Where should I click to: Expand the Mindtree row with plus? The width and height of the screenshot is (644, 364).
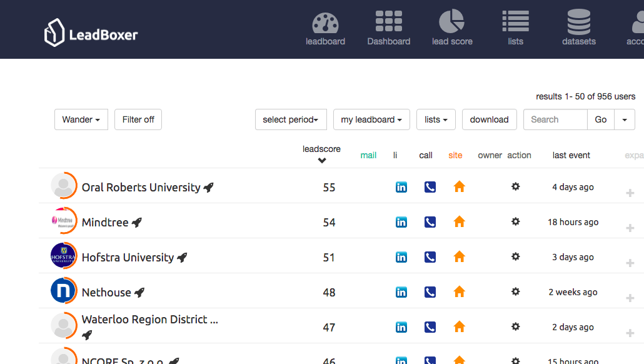[630, 228]
